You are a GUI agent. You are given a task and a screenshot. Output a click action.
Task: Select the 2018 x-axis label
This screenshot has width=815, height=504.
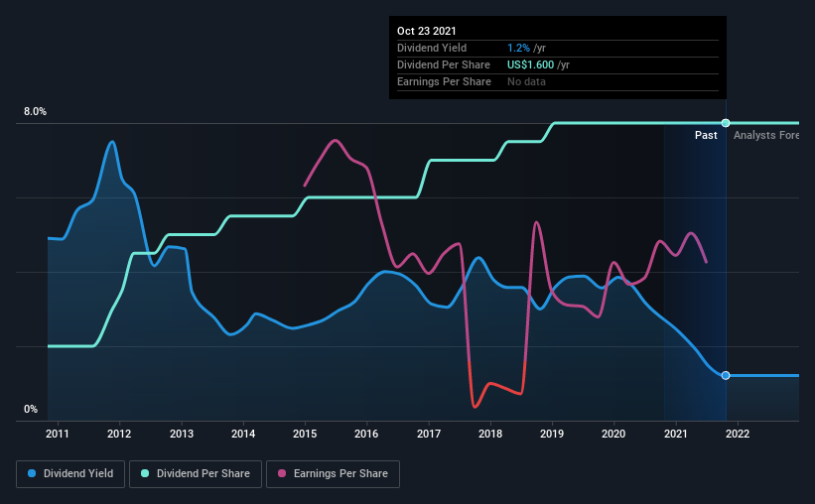tap(490, 434)
